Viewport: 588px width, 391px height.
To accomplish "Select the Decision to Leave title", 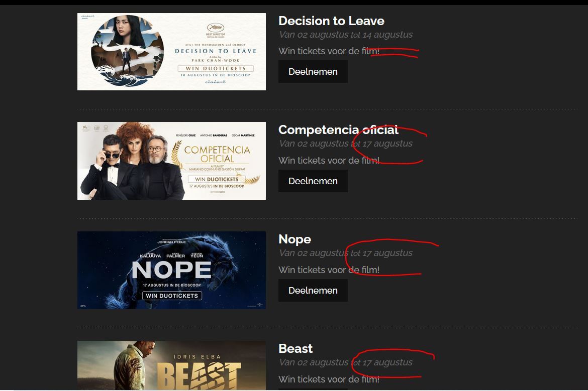I will click(x=331, y=21).
